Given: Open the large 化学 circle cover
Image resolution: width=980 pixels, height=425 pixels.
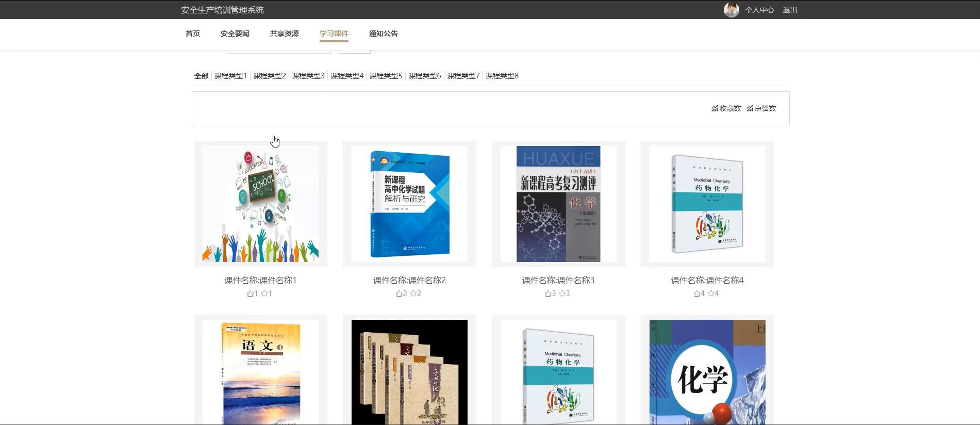Looking at the screenshot, I should (707, 372).
